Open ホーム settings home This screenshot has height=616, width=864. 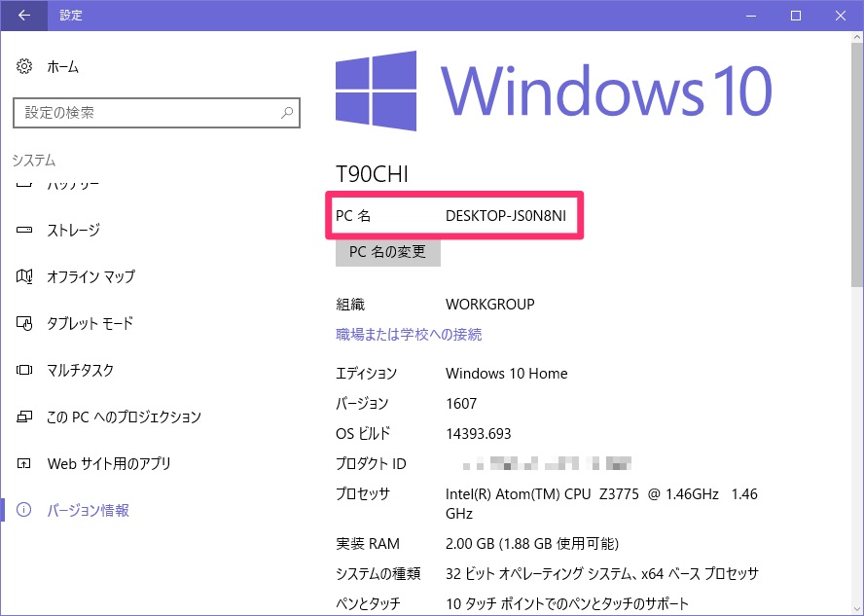point(63,67)
